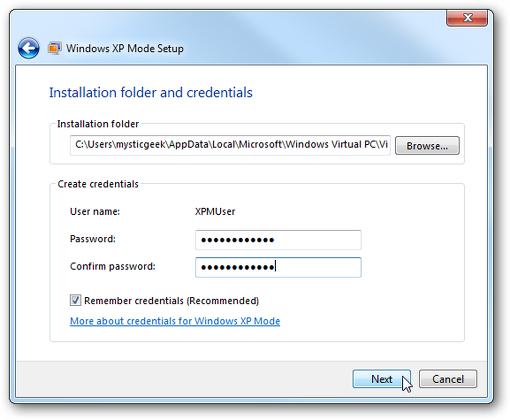This screenshot has height=420, width=510.
Task: Click into the Confirm password field
Action: click(x=278, y=267)
